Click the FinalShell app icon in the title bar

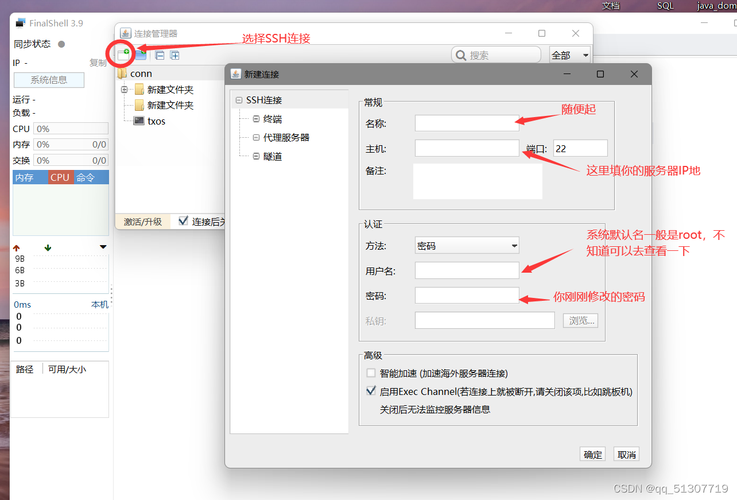[x=21, y=23]
